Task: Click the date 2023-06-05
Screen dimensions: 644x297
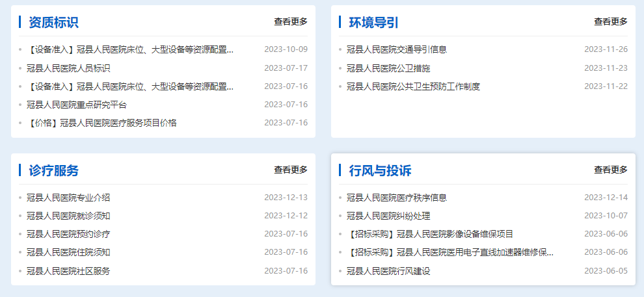Action: coord(606,271)
